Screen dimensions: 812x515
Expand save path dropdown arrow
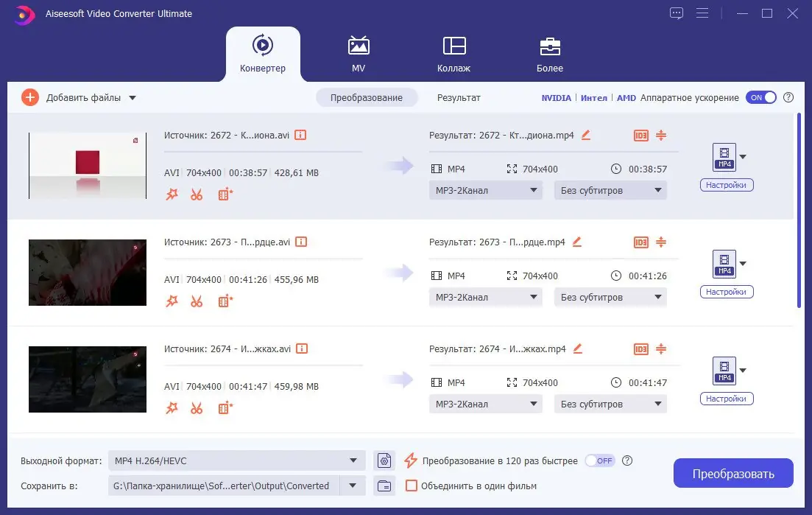[353, 486]
